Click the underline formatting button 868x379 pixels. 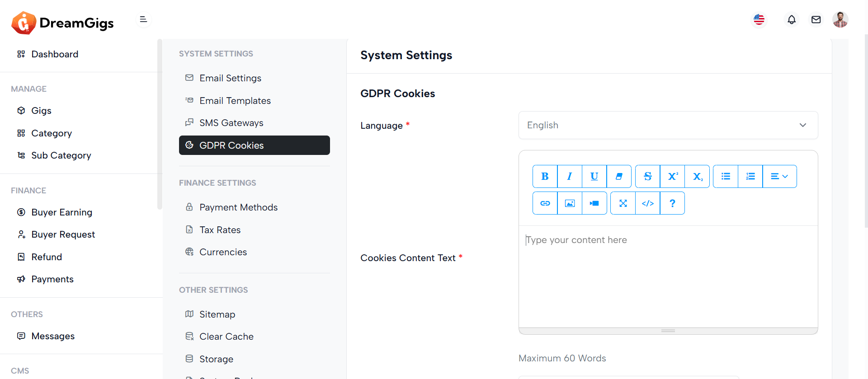point(594,177)
